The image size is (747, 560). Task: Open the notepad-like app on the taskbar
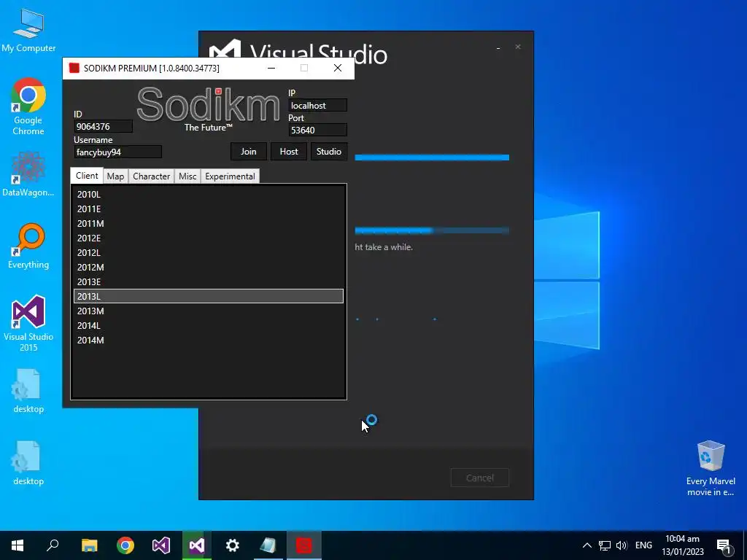pos(268,545)
